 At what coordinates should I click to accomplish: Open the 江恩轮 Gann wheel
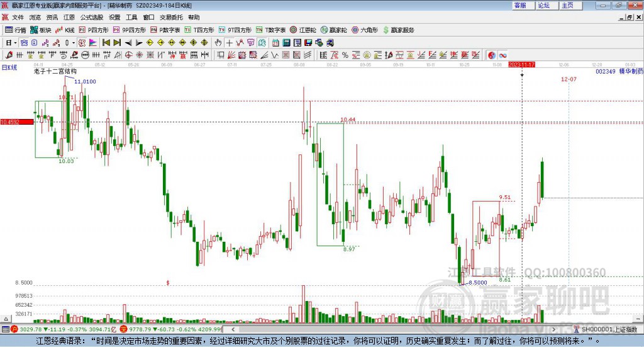[303, 30]
